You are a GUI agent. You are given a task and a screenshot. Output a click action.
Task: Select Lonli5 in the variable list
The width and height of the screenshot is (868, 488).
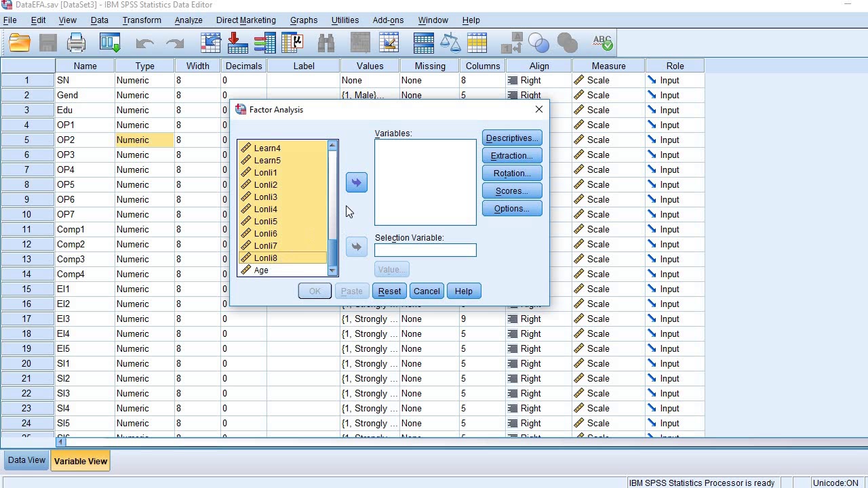tap(282, 222)
